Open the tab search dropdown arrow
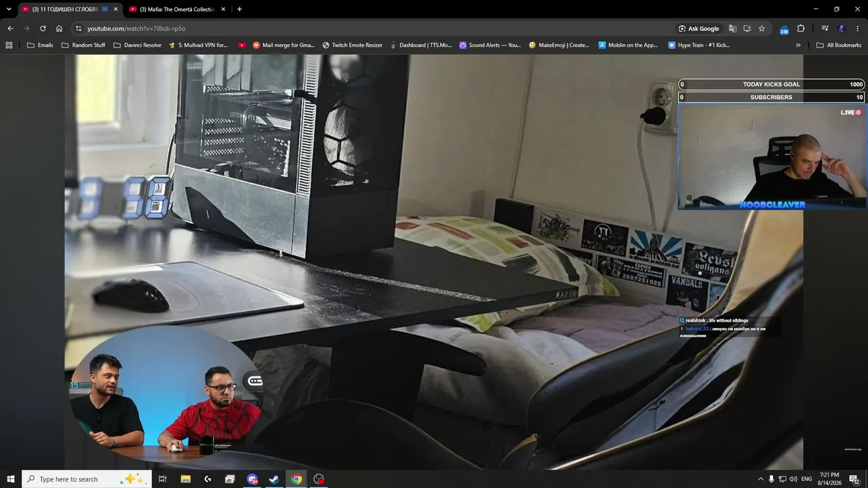 (x=9, y=9)
